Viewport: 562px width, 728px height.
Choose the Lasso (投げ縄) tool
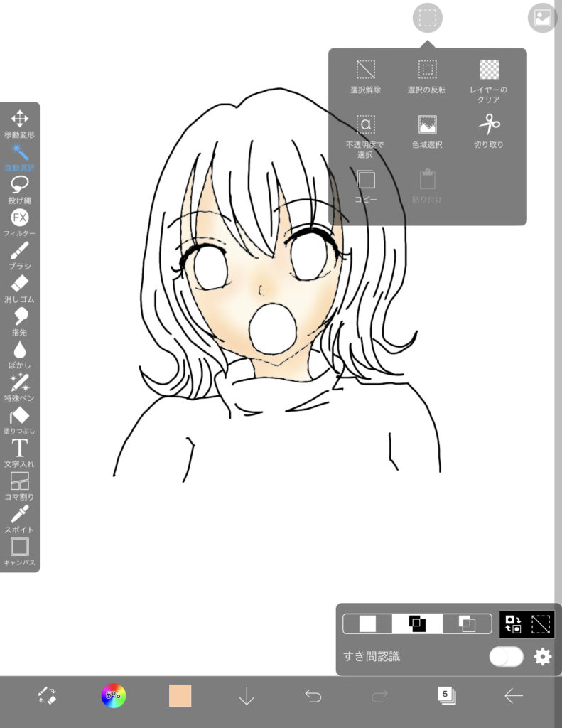(x=20, y=189)
